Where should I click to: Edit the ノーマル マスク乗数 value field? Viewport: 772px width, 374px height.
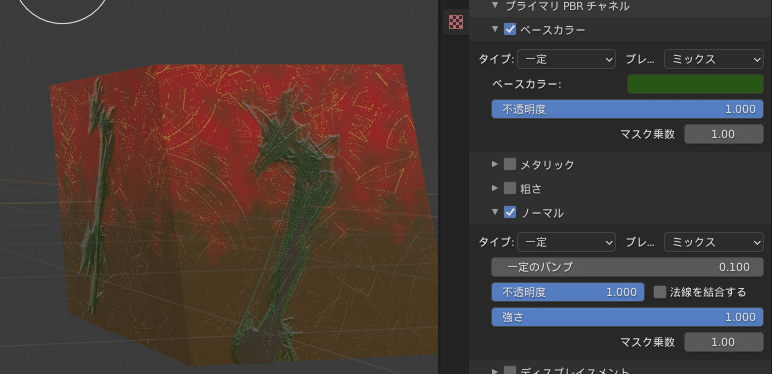point(724,342)
